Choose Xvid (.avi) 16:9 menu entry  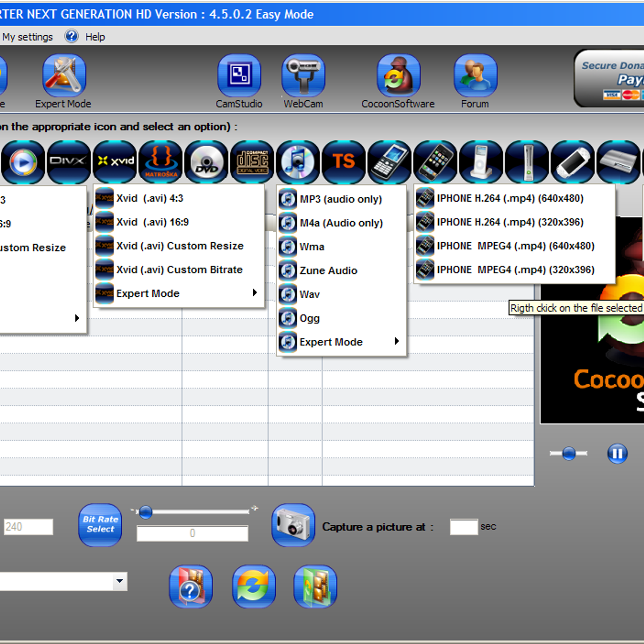click(x=153, y=222)
